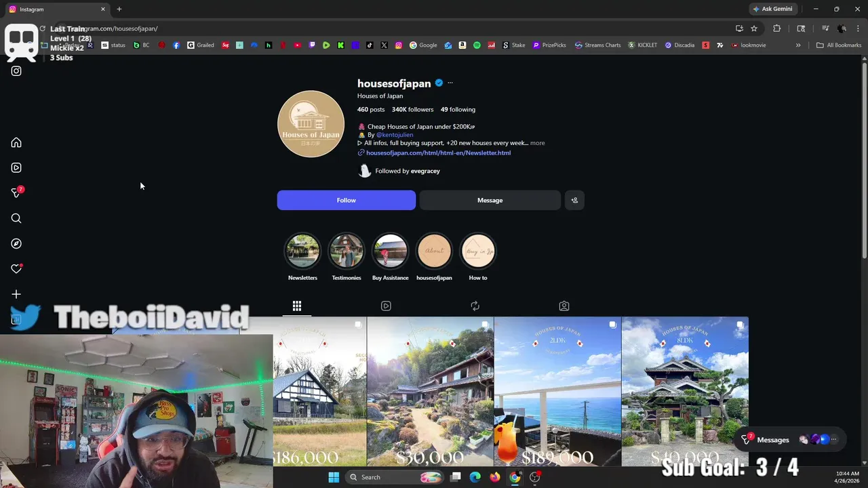The height and width of the screenshot is (488, 868).
Task: Open the X (Twitter) bookmark icon
Action: coord(384,45)
